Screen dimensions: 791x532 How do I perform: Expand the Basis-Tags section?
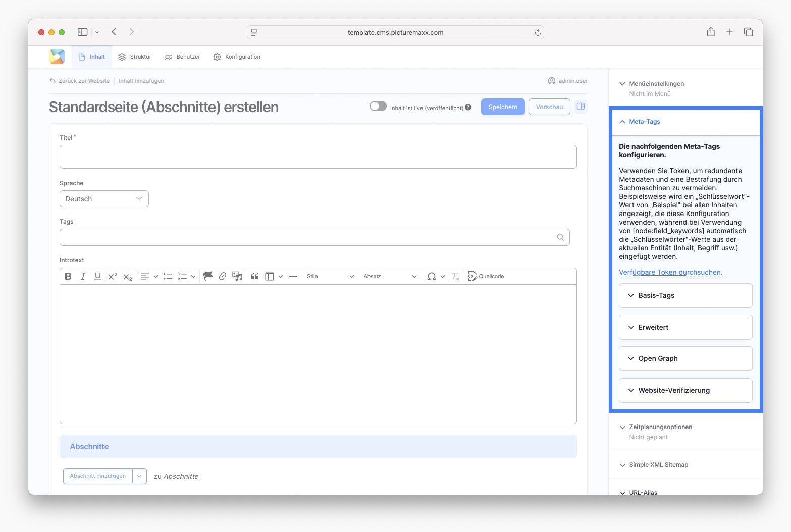(x=685, y=295)
